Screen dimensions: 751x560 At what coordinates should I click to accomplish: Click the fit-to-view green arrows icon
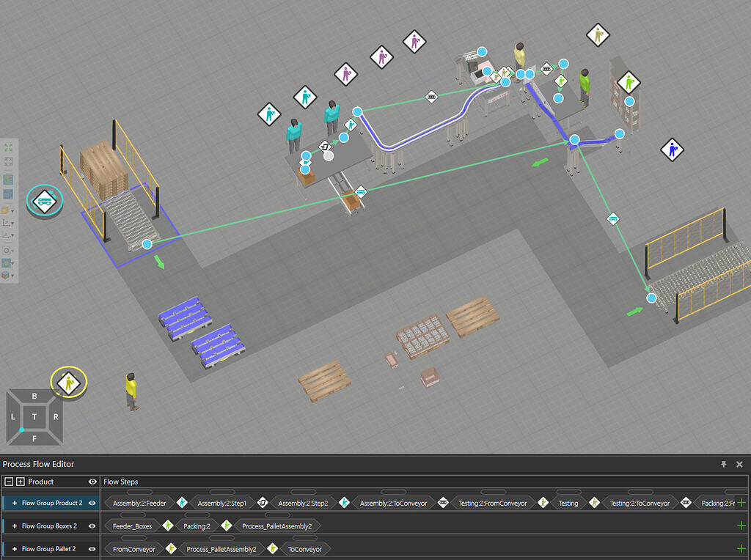8,147
